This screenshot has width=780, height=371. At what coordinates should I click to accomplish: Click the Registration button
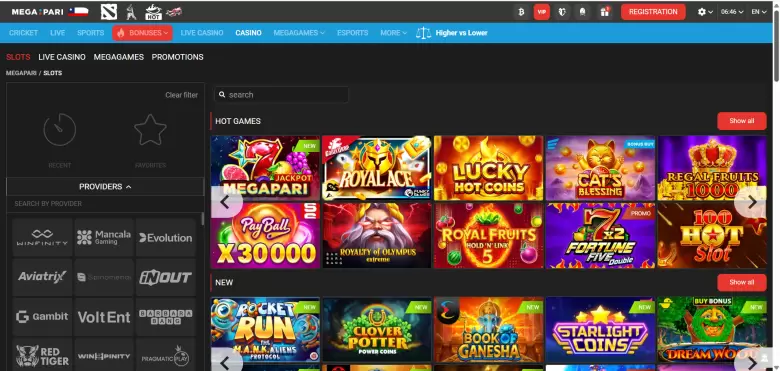pyautogui.click(x=653, y=12)
